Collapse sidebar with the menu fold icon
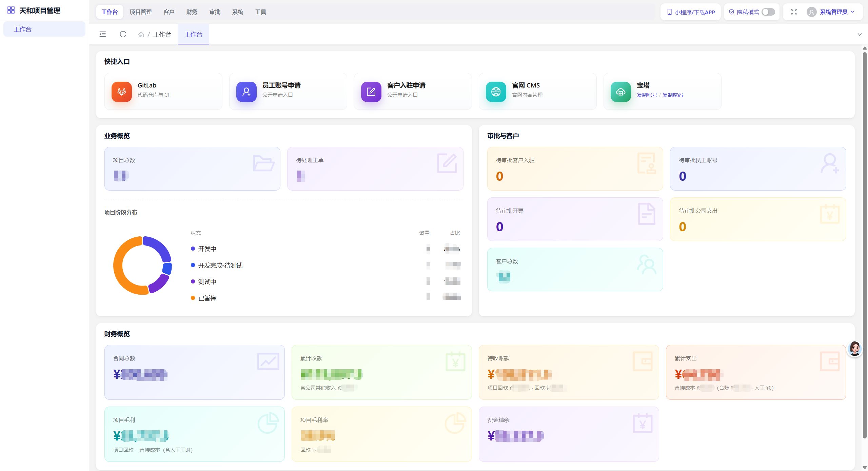The image size is (868, 471). pos(102,34)
